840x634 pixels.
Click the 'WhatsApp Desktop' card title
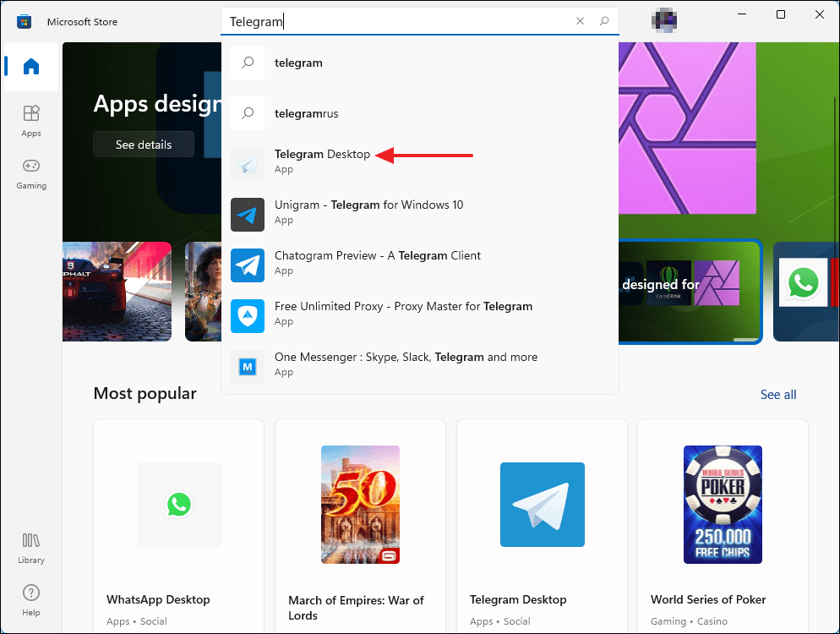pos(158,599)
